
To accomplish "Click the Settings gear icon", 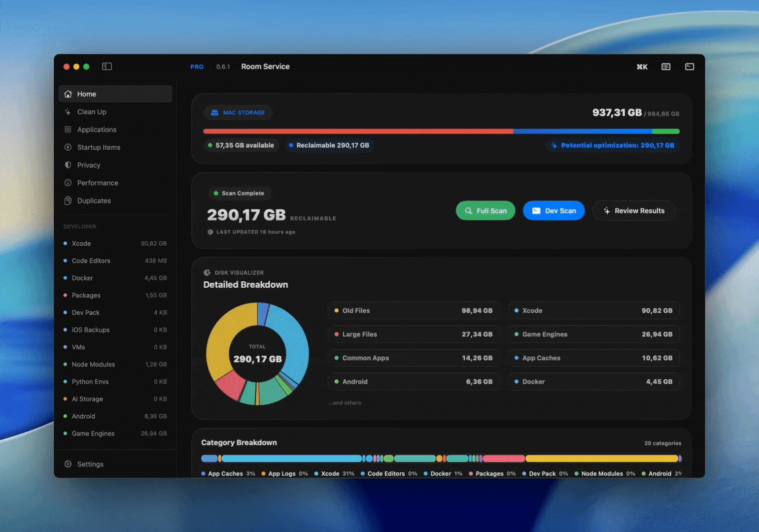I will coord(68,464).
